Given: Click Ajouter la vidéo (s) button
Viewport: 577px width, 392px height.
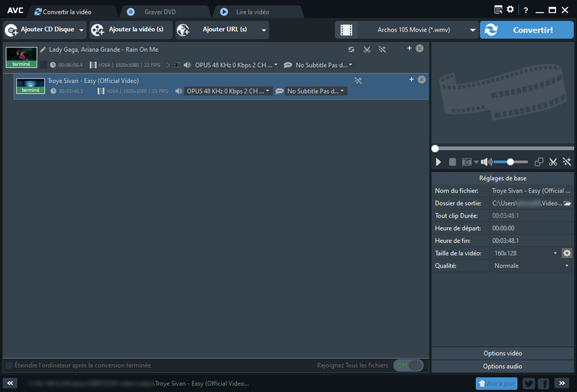Looking at the screenshot, I should click(x=131, y=30).
